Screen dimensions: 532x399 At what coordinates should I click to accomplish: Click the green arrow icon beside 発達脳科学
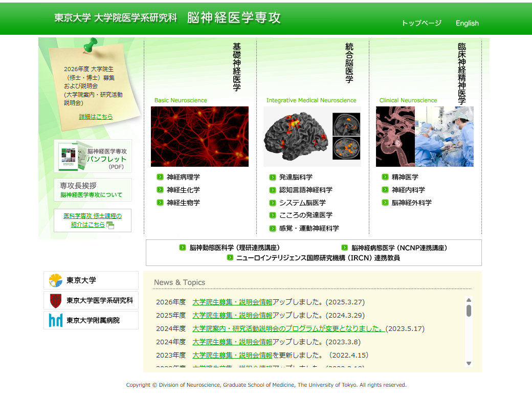(273, 177)
